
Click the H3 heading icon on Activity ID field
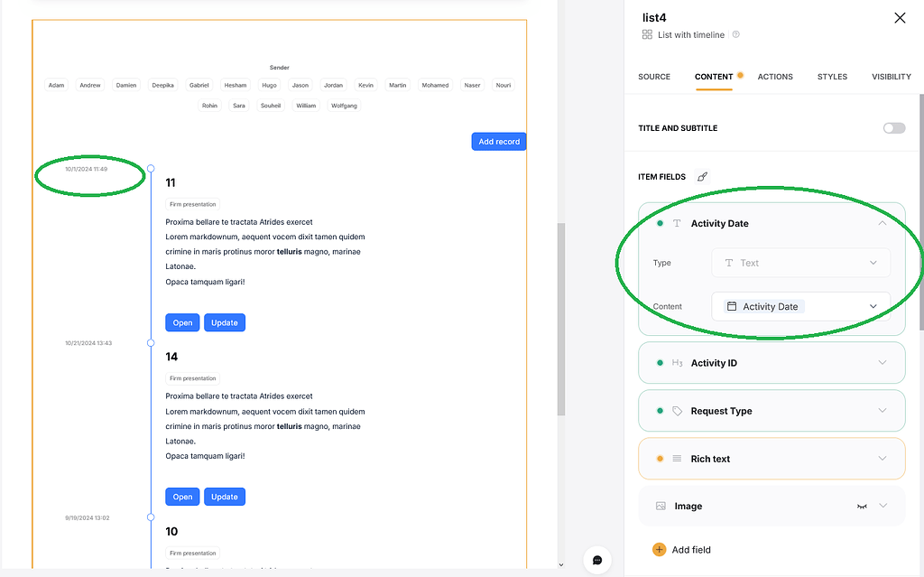(677, 363)
